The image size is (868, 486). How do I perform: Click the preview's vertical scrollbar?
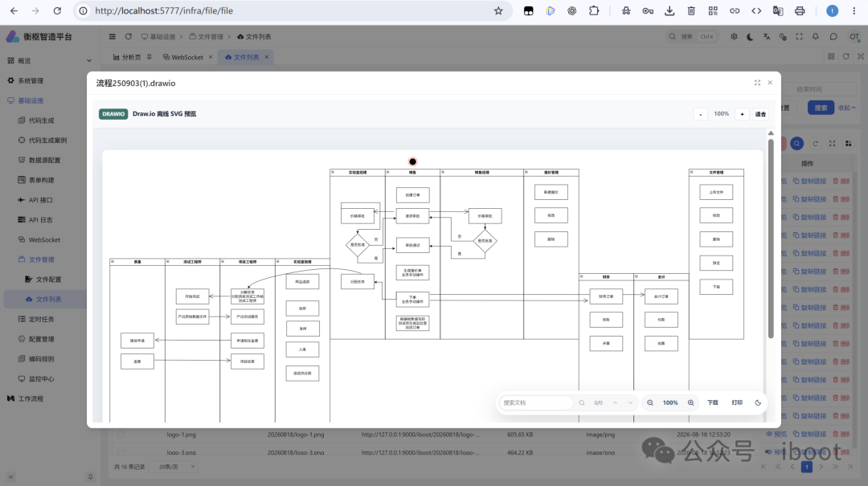point(771,238)
